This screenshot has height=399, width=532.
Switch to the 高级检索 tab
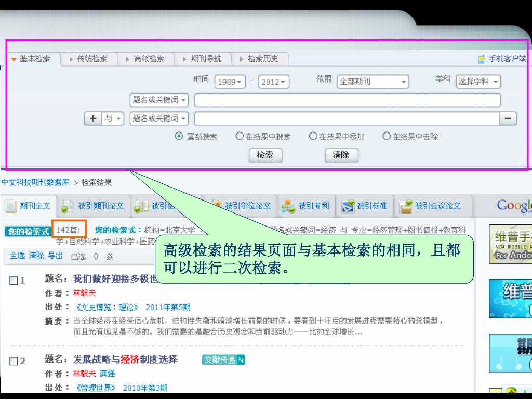click(x=146, y=59)
